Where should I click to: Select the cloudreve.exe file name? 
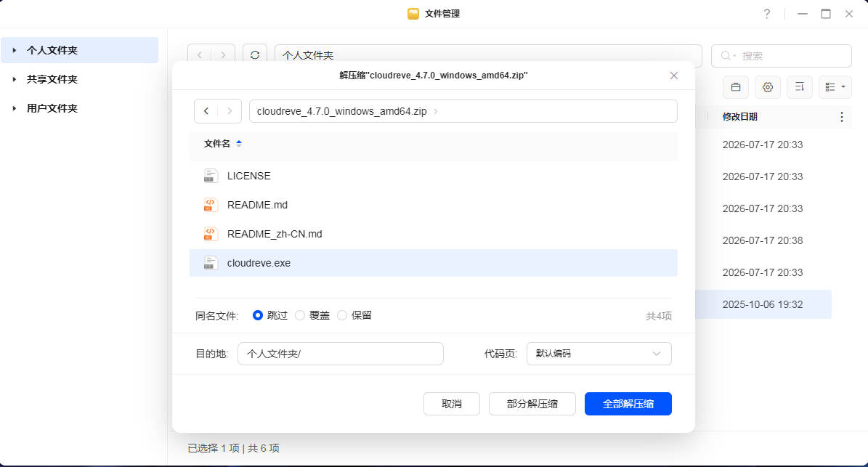coord(259,263)
